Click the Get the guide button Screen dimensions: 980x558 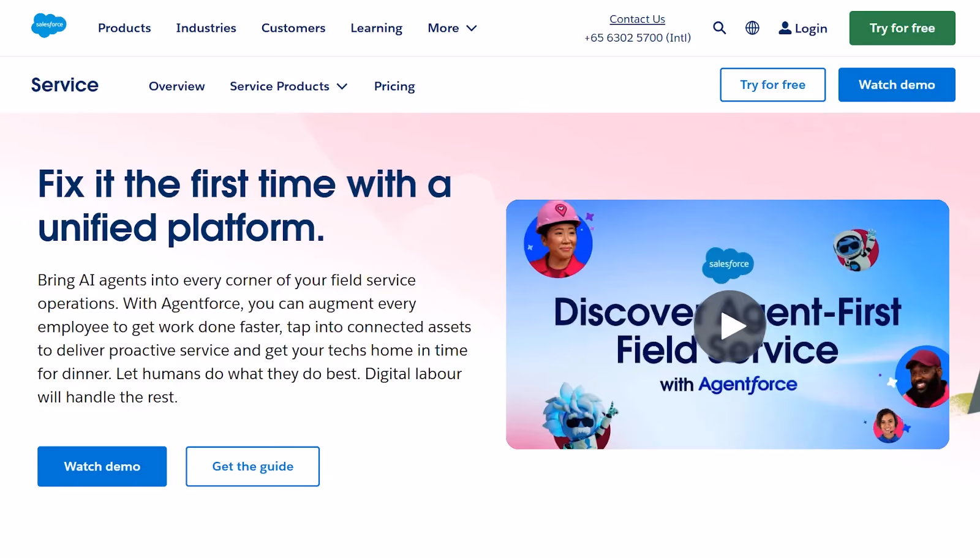(252, 467)
